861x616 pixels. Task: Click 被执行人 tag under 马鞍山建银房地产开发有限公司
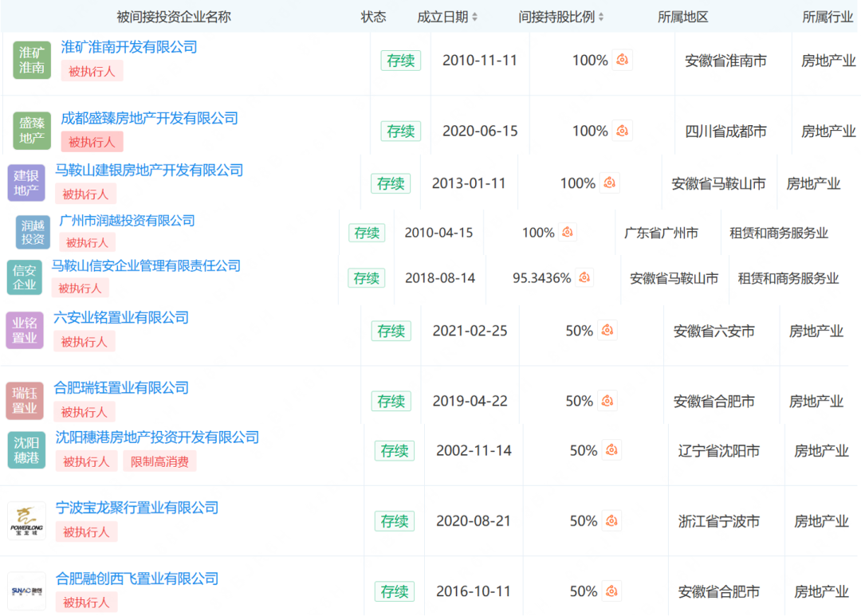pyautogui.click(x=85, y=194)
